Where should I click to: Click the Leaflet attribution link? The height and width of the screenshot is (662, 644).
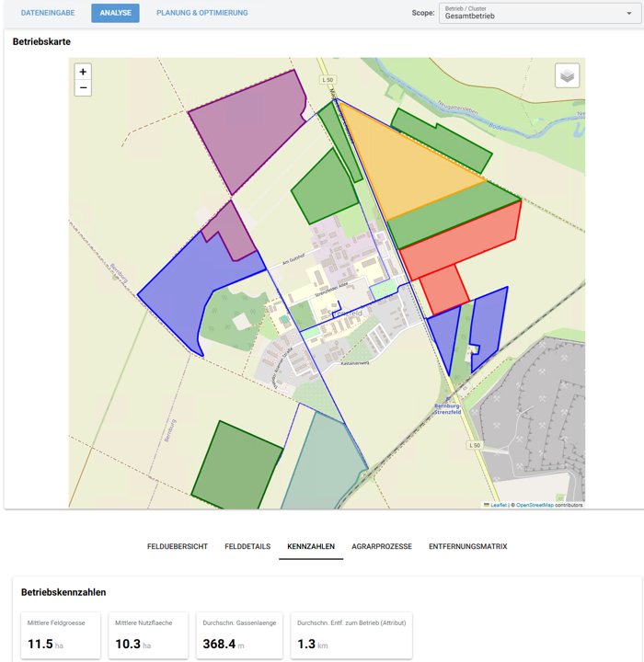pos(498,505)
